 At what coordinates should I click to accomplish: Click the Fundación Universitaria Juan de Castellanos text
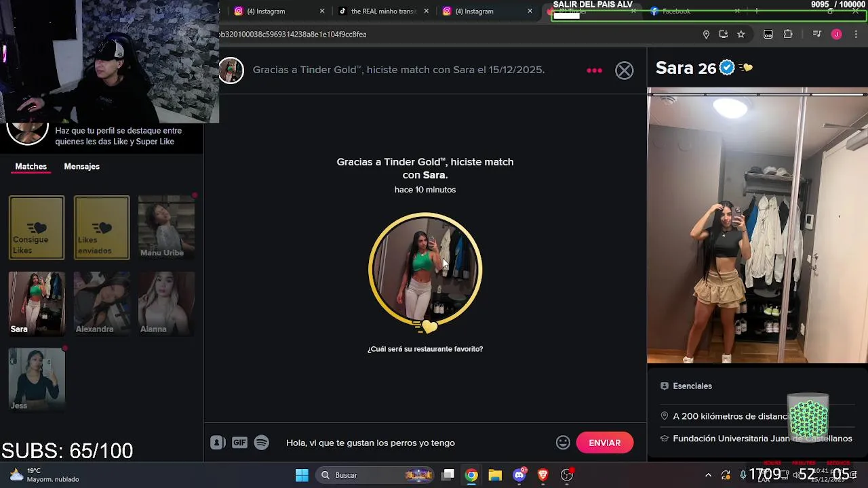click(762, 439)
